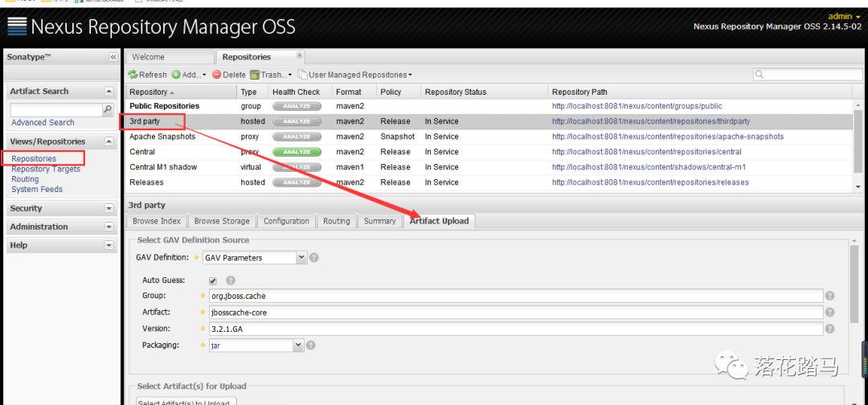This screenshot has height=405, width=868.
Task: Click help icon for Group field
Action: 829,296
